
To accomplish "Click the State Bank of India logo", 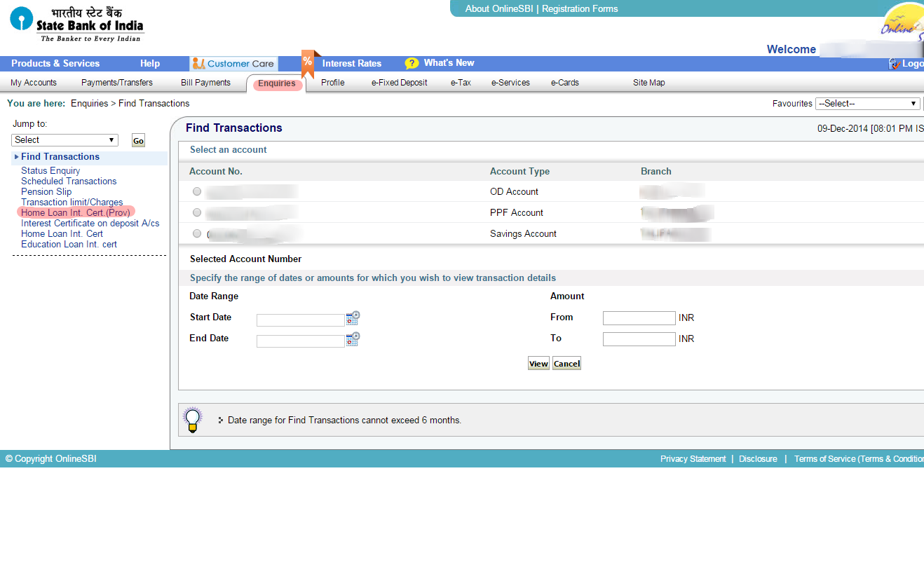I will click(77, 25).
